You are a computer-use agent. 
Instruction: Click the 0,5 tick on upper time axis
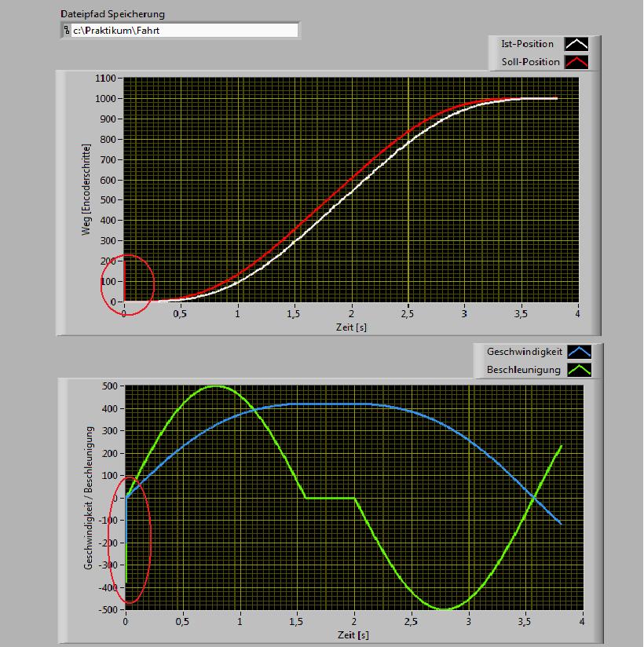click(x=180, y=313)
